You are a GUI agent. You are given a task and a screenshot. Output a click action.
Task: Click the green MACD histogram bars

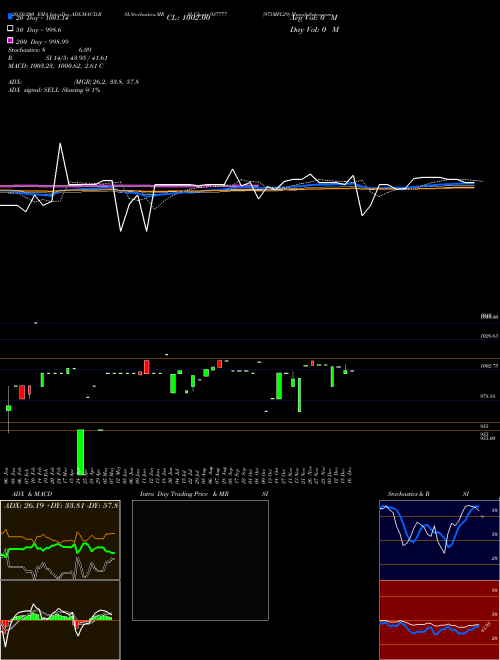pos(32,617)
